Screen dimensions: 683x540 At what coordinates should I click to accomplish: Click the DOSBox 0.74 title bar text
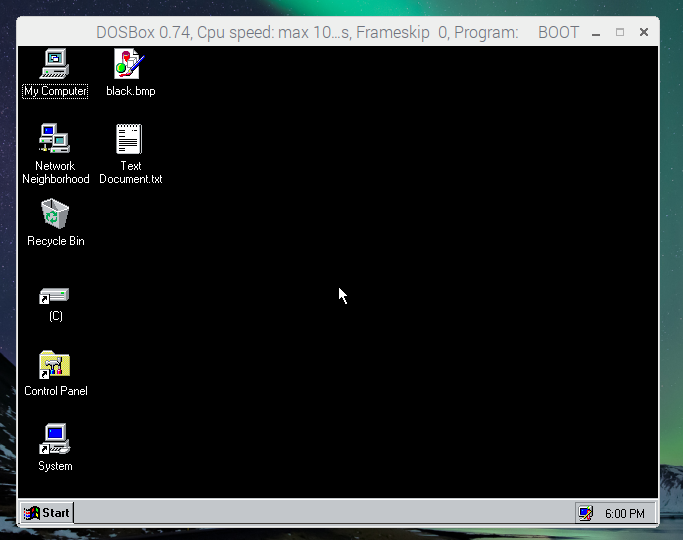(x=338, y=33)
